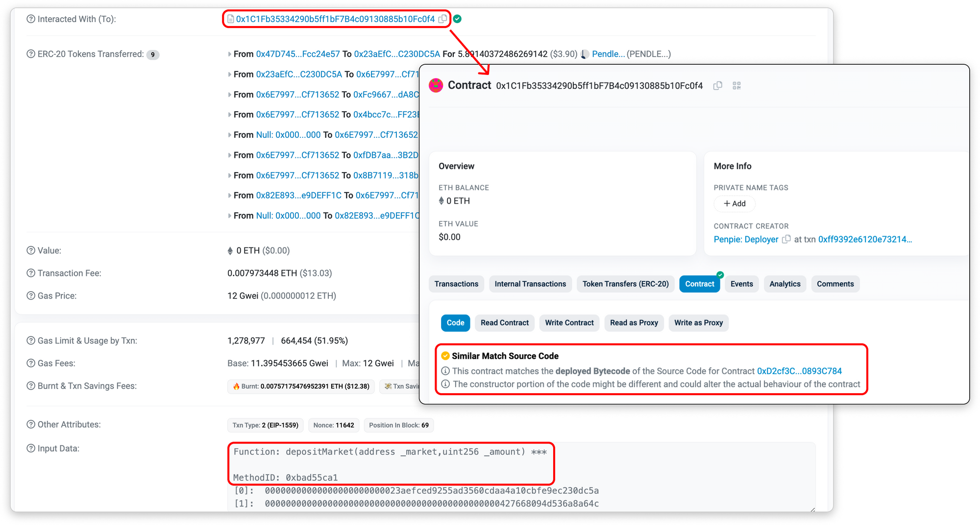980x525 pixels.
Task: Click the help icon next to Gas Price
Action: pyautogui.click(x=31, y=296)
